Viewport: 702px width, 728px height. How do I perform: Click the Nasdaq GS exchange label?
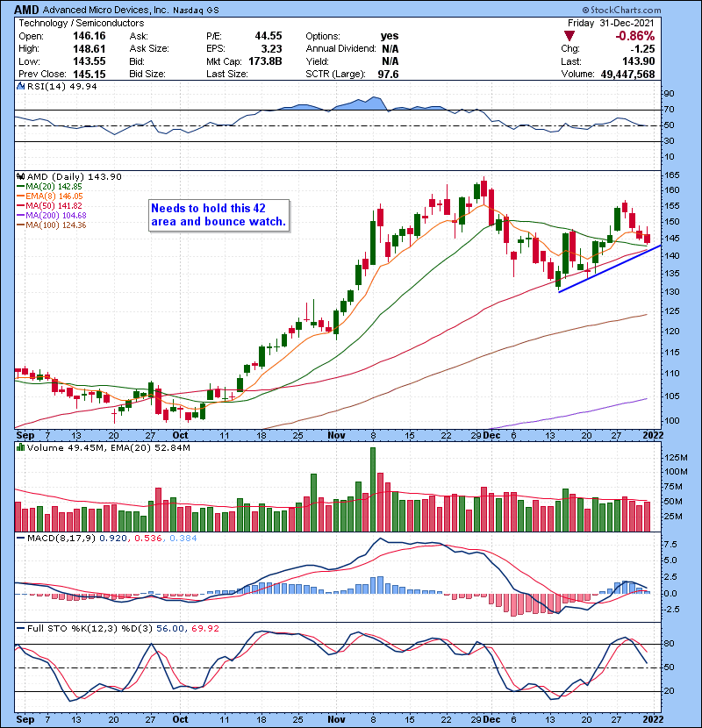pyautogui.click(x=196, y=11)
